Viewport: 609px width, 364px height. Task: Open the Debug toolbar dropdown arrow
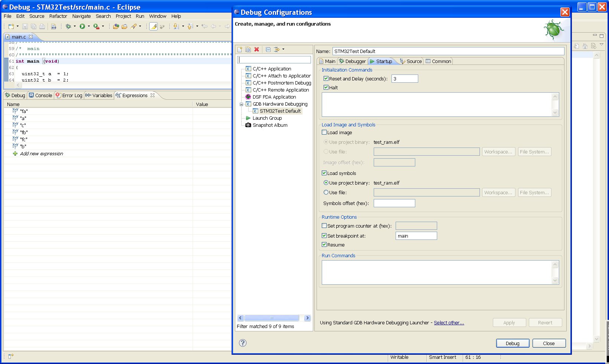(75, 26)
